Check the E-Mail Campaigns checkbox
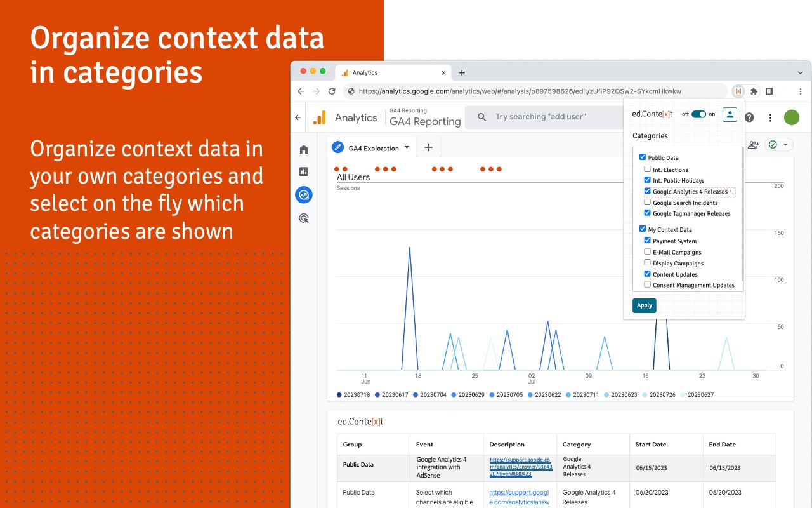The height and width of the screenshot is (508, 812). pyautogui.click(x=647, y=251)
